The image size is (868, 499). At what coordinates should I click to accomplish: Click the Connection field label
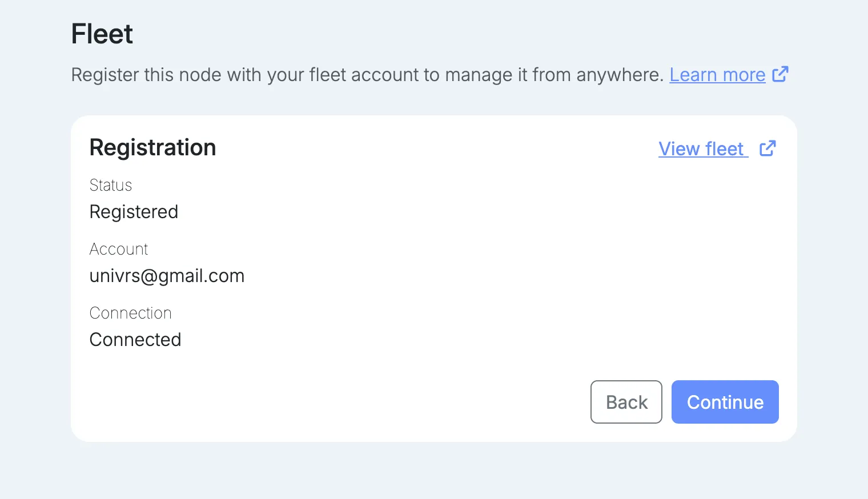(131, 313)
